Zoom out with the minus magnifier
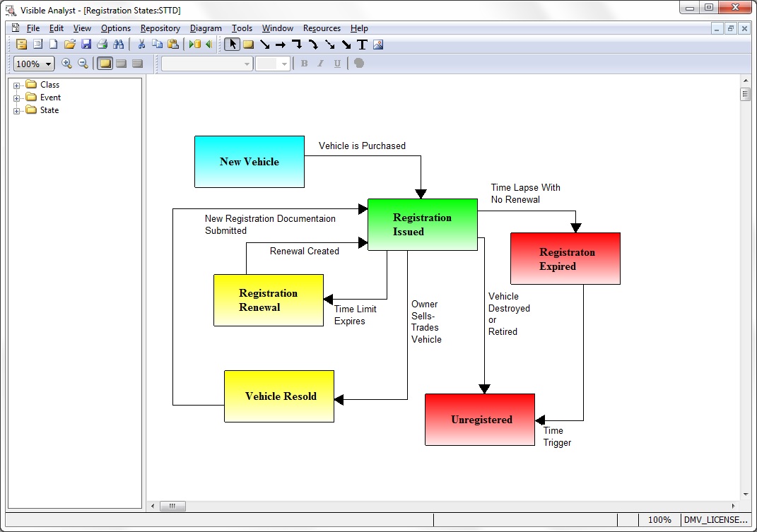The image size is (757, 532). pyautogui.click(x=83, y=64)
